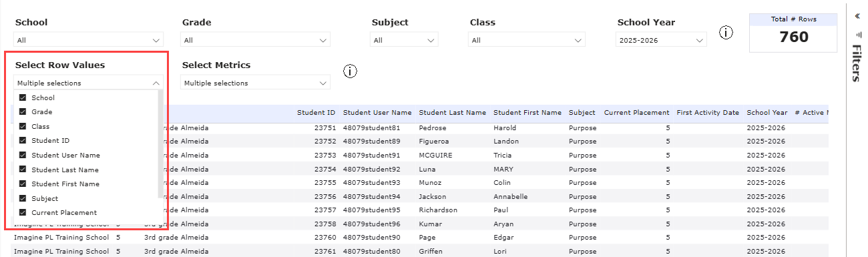868x257 pixels.
Task: Click Imagine PL Training School in Griffen row
Action: [x=61, y=252]
